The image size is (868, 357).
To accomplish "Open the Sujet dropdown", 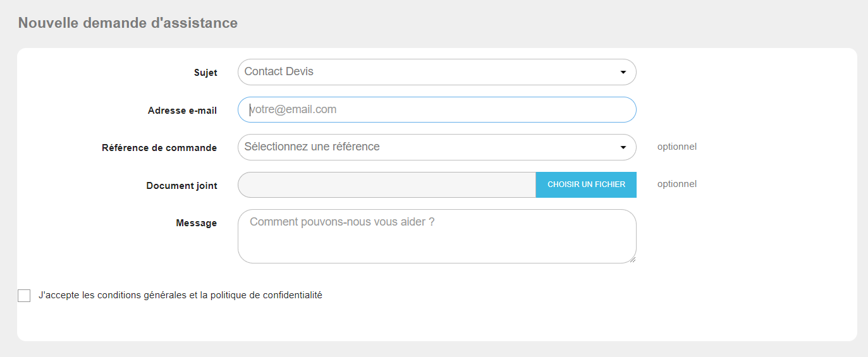I will click(437, 72).
